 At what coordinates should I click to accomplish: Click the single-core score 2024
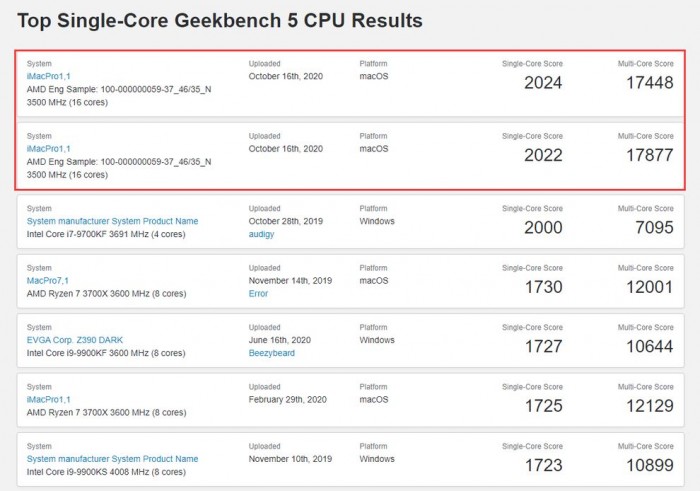point(543,83)
